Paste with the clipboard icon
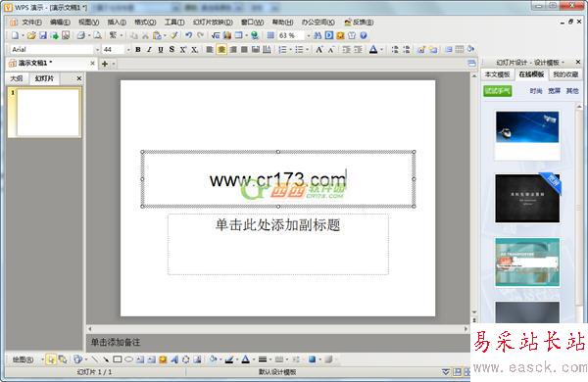588x382 pixels. tap(157, 35)
